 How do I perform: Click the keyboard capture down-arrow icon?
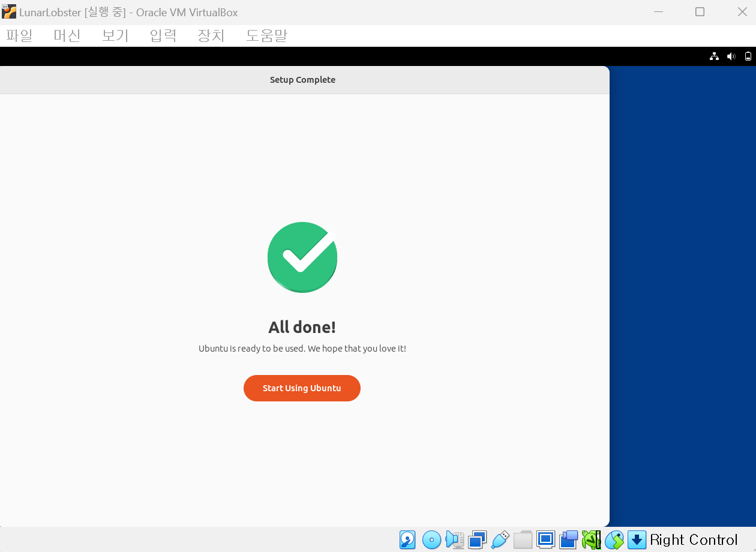click(x=637, y=539)
